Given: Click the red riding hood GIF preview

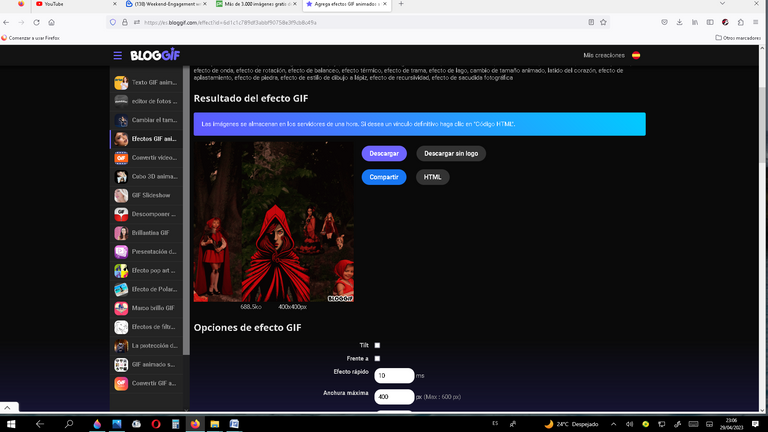Looking at the screenshot, I should tap(273, 221).
